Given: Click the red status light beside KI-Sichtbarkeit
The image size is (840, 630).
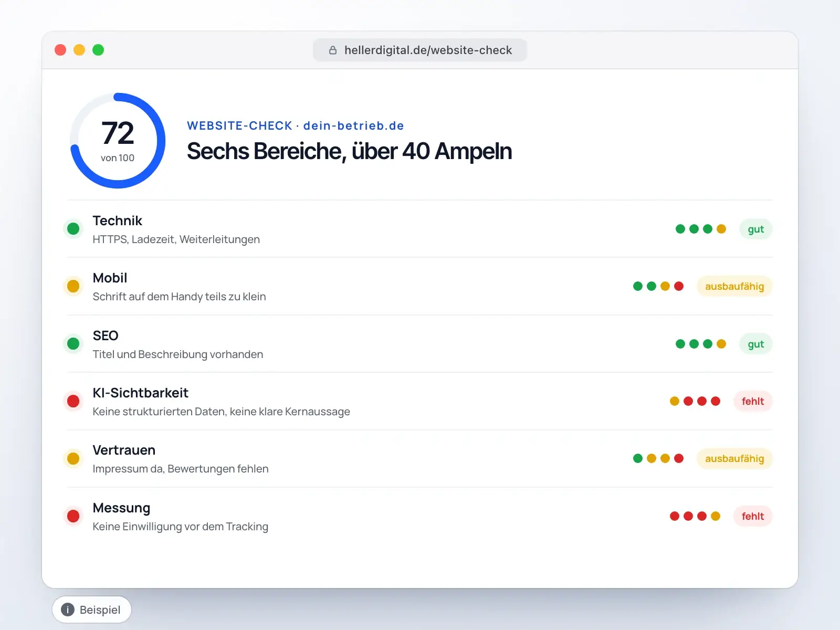Looking at the screenshot, I should point(73,401).
